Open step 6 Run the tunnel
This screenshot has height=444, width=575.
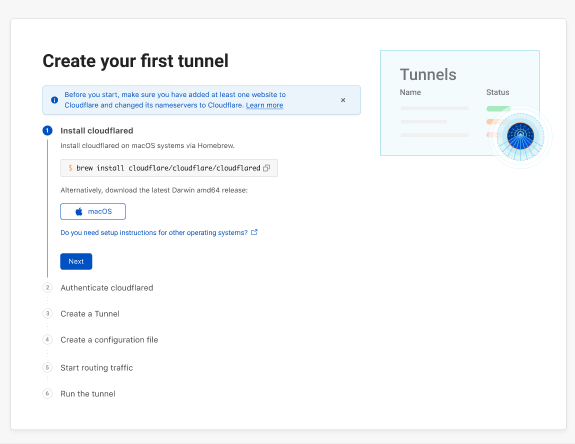click(x=88, y=394)
